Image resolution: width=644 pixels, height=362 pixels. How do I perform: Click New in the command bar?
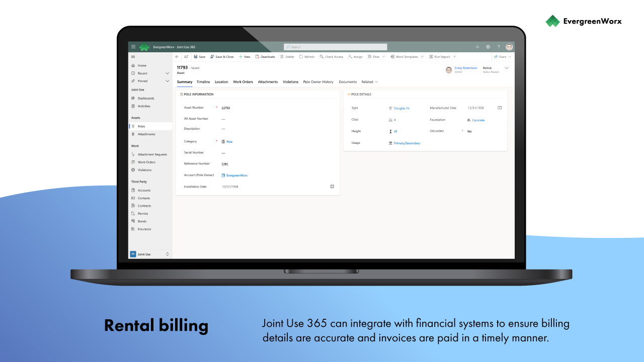coord(245,57)
